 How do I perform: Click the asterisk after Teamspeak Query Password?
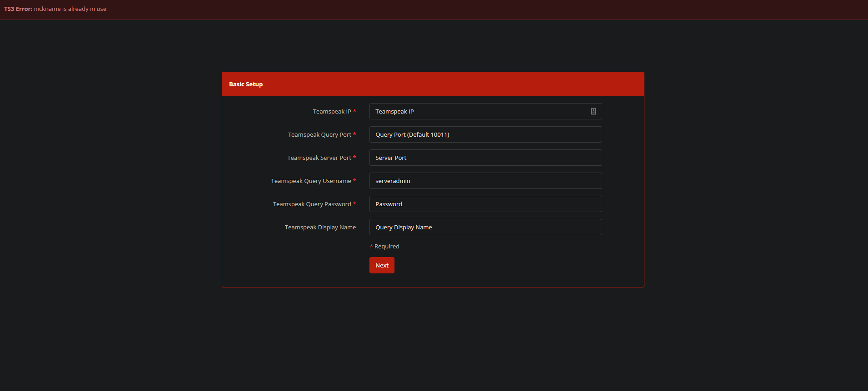[354, 204]
